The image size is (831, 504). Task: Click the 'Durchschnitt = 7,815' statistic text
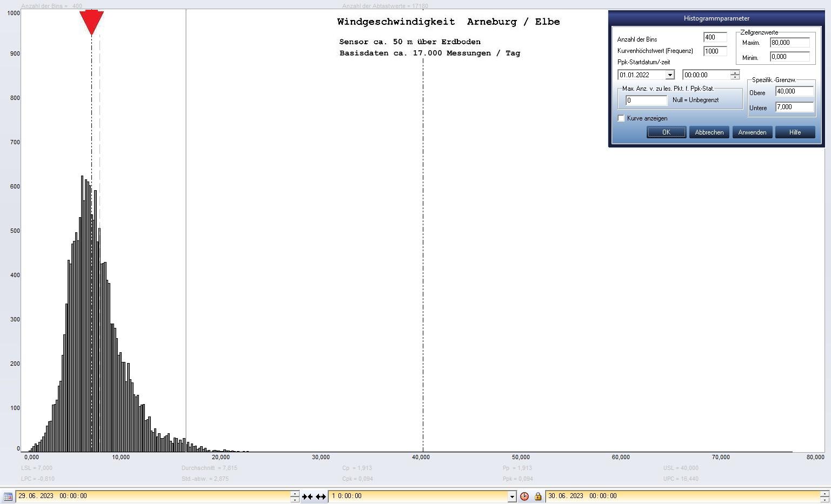209,468
